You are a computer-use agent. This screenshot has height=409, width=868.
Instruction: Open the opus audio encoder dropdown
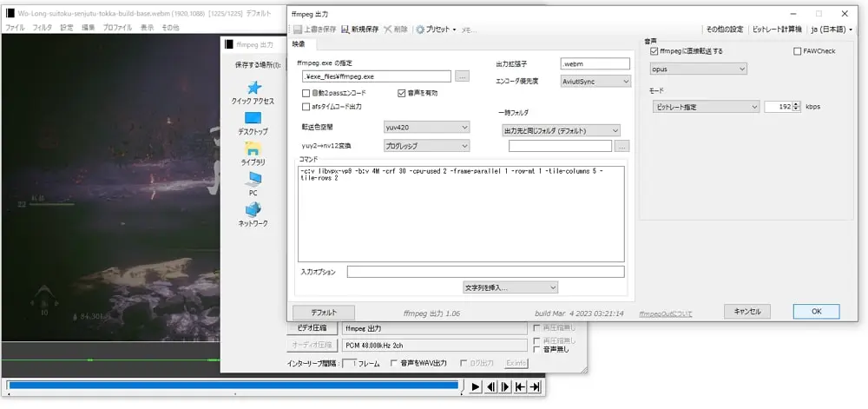pyautogui.click(x=697, y=69)
